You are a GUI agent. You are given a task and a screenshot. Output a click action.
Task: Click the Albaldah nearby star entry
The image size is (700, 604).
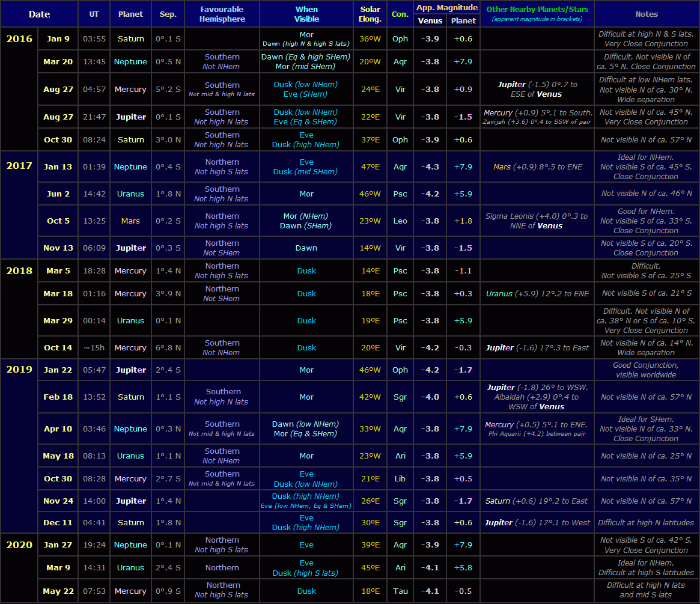click(x=537, y=397)
